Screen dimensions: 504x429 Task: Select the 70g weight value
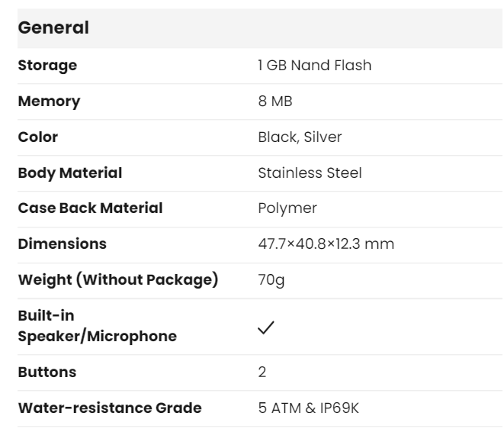pos(271,280)
